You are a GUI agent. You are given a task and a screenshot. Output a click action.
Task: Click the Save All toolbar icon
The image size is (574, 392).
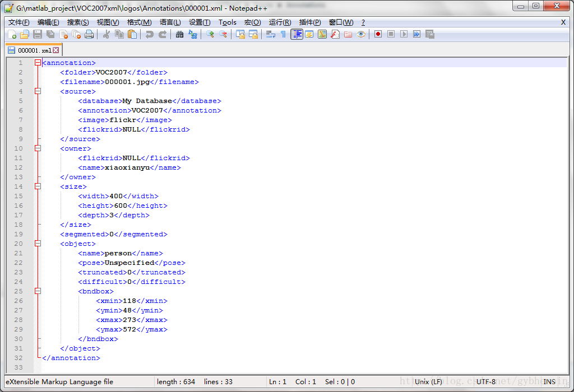pos(50,34)
